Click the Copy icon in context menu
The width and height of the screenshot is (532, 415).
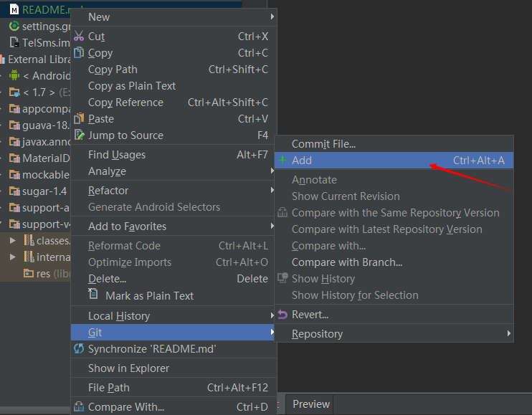pyautogui.click(x=79, y=53)
